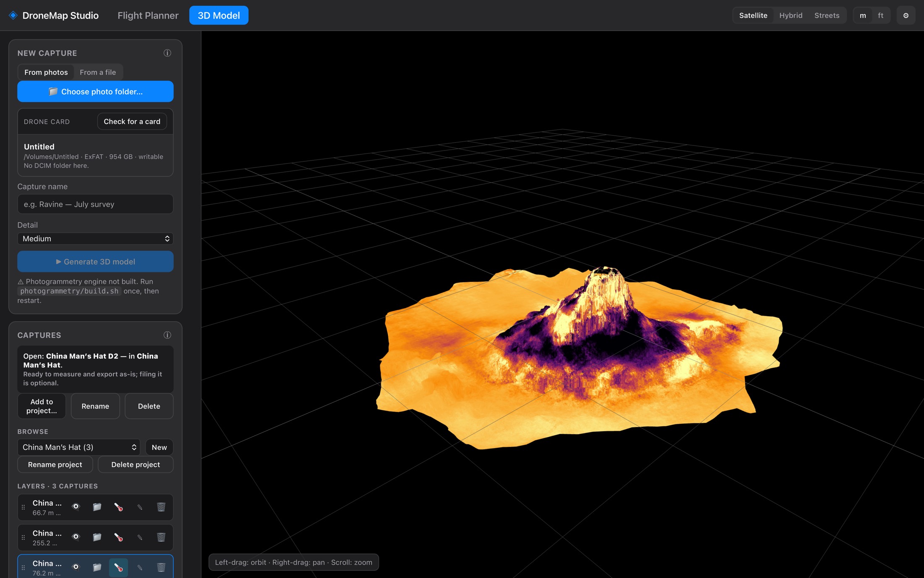The width and height of the screenshot is (924, 578).
Task: Switch to the 3D Model tab
Action: [x=219, y=16]
